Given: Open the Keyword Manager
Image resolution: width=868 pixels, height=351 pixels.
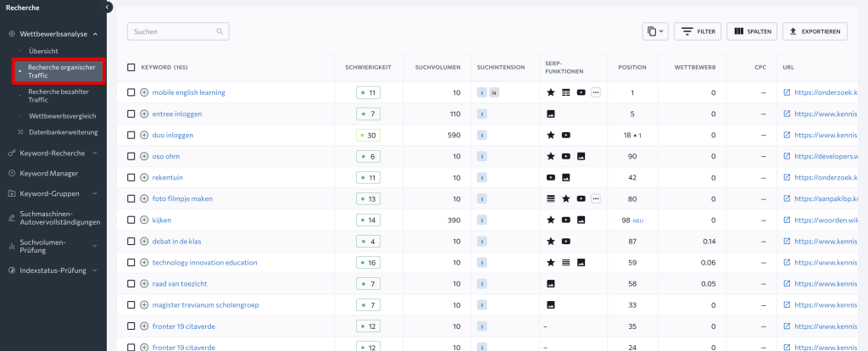Looking at the screenshot, I should coord(48,173).
